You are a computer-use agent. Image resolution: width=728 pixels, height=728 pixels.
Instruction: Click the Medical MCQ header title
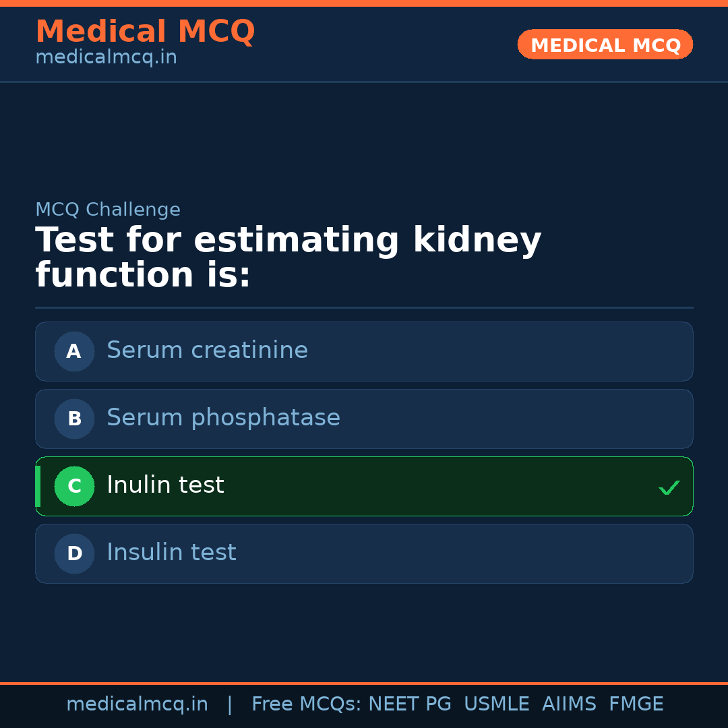(x=145, y=32)
